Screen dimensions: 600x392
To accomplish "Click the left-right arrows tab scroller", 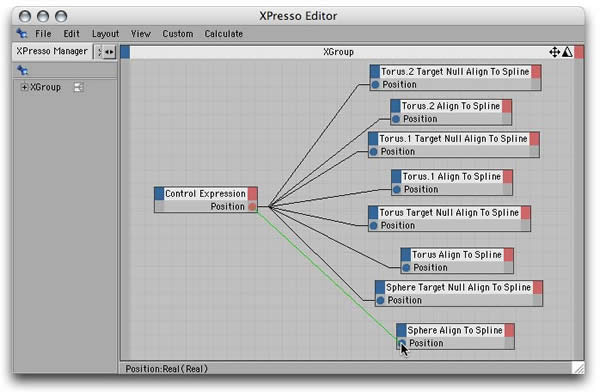I will tap(109, 52).
